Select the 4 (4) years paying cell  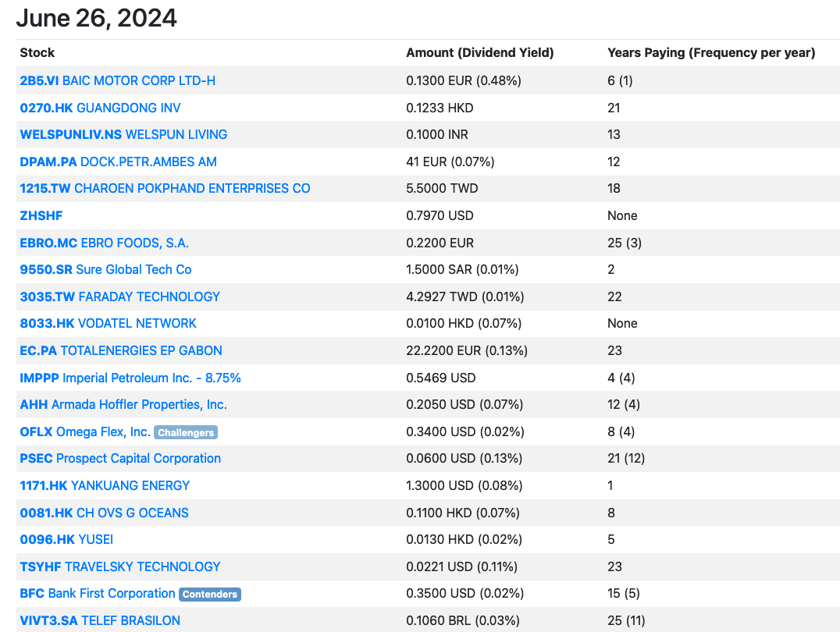coord(621,378)
